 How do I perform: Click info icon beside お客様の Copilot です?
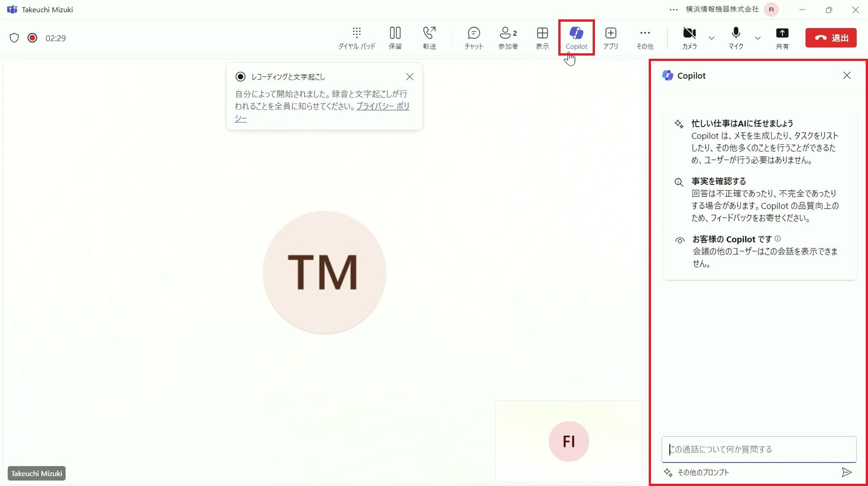[x=778, y=238]
